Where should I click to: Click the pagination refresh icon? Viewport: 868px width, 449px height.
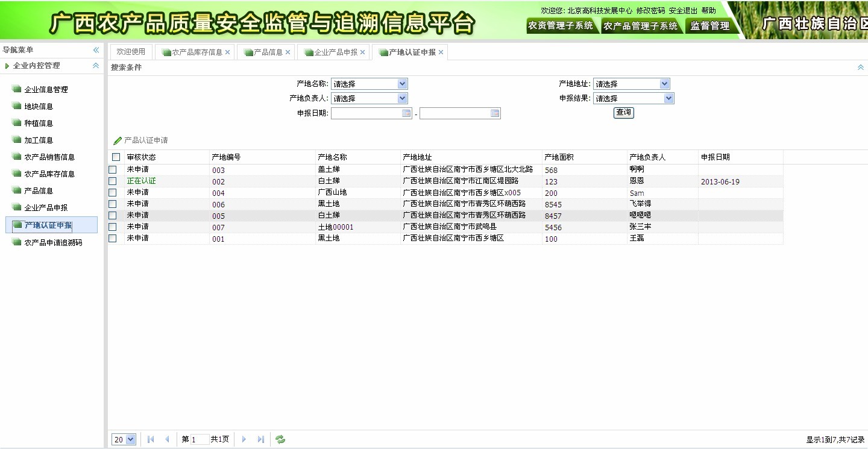(279, 439)
